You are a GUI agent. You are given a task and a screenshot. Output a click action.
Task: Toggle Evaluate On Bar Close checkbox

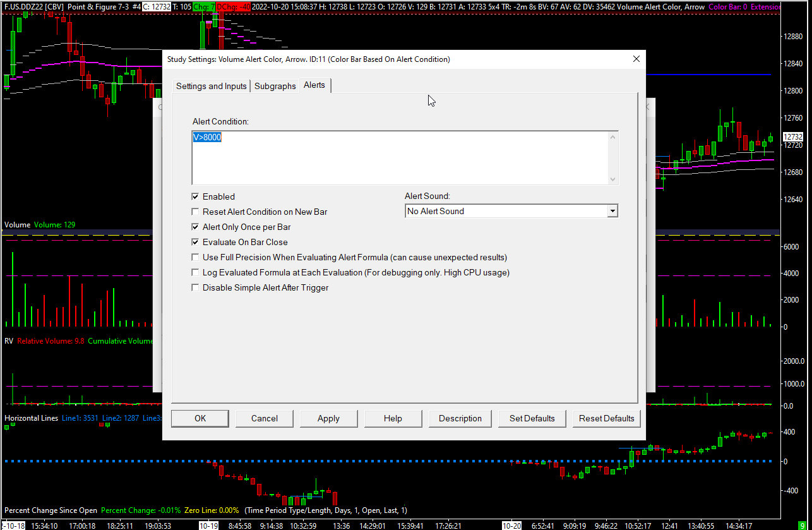pos(196,242)
